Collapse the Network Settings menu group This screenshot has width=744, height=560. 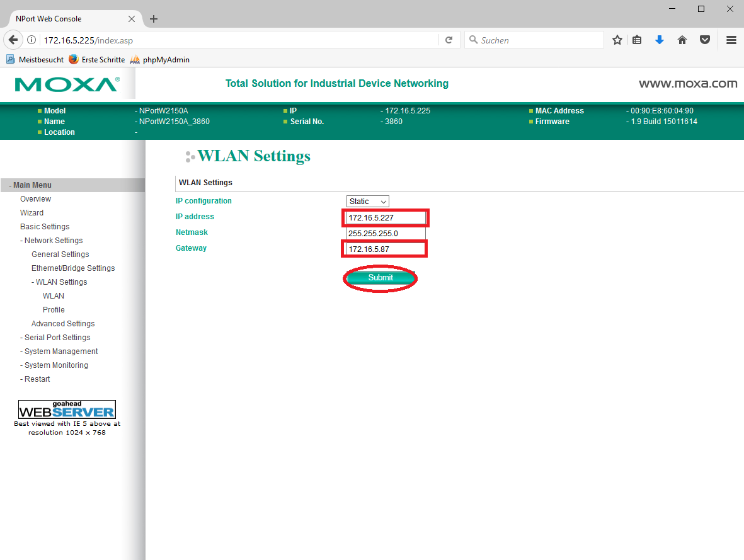(x=53, y=241)
